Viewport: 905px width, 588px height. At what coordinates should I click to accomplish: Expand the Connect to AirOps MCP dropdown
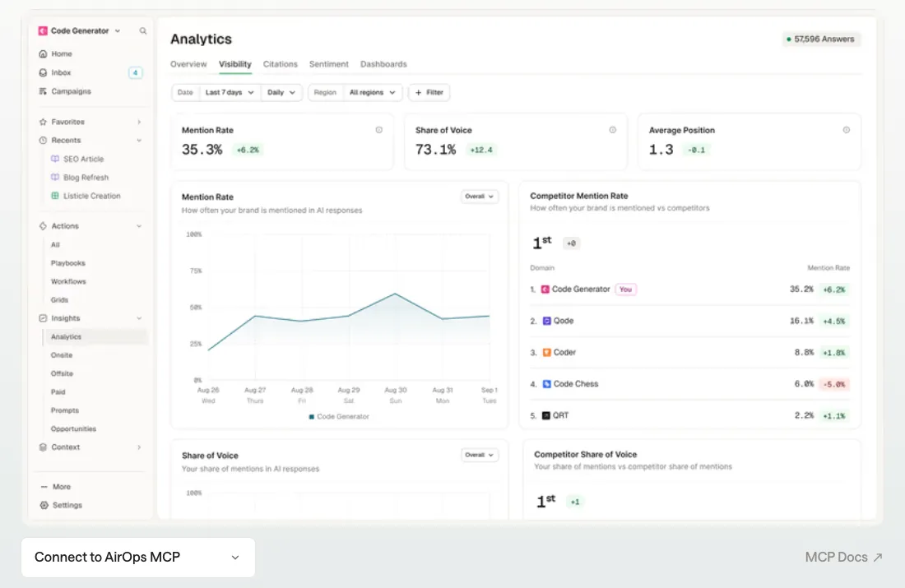tap(138, 558)
